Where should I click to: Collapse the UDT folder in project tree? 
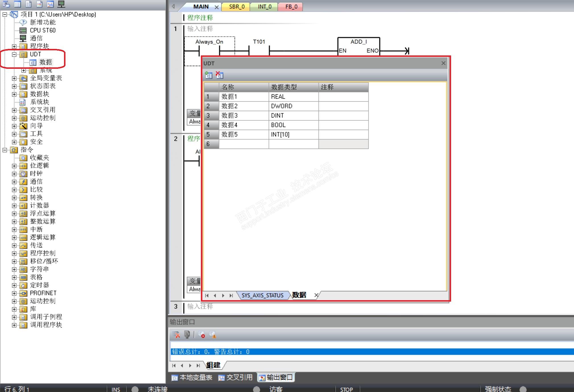[x=14, y=54]
